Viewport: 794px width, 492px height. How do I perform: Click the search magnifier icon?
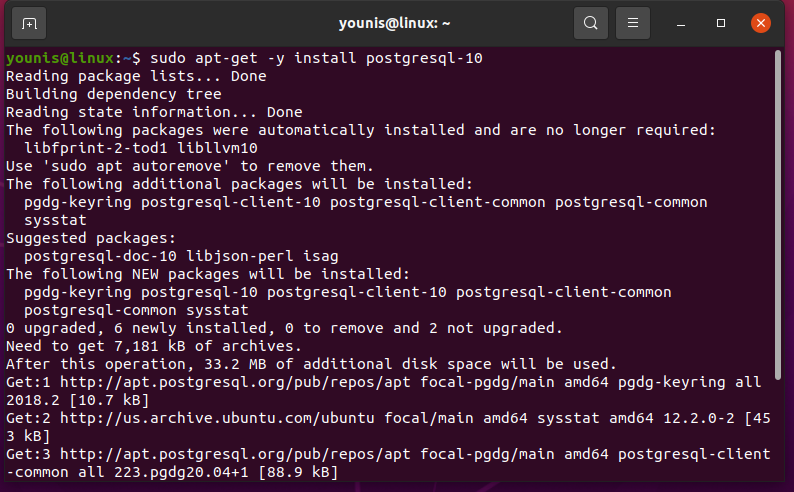click(x=591, y=22)
